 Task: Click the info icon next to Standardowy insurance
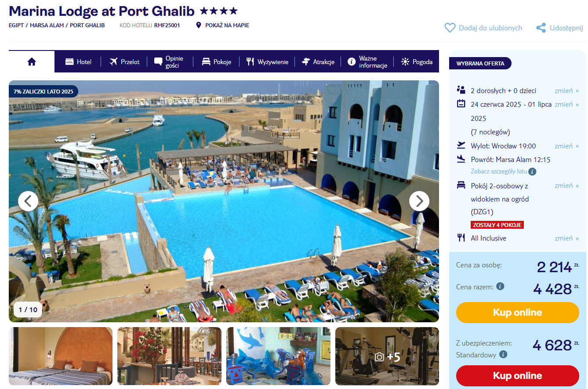coord(504,354)
